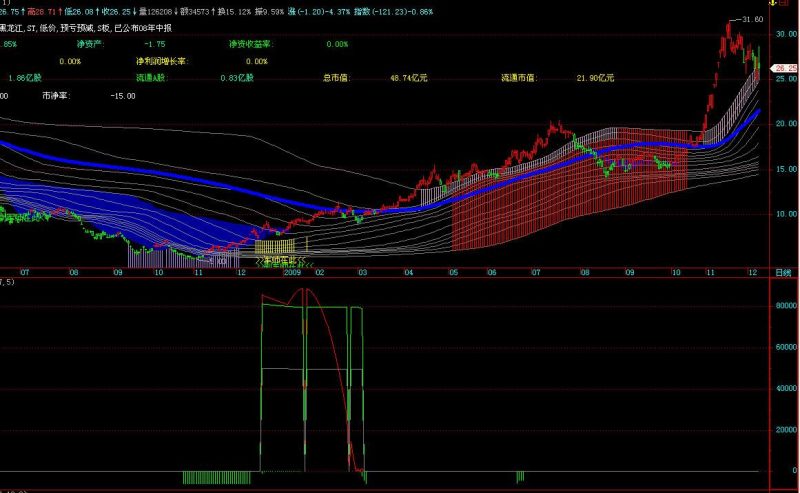The width and height of the screenshot is (800, 493).
Task: Open the 日线 period selector label
Action: 783,273
